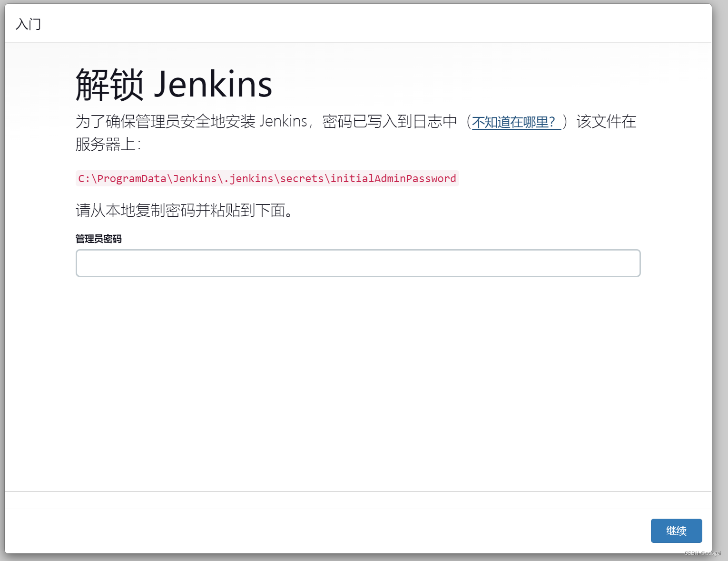Click the 解锁 Jenkins heading
Screen dimensions: 728x561
[x=174, y=84]
